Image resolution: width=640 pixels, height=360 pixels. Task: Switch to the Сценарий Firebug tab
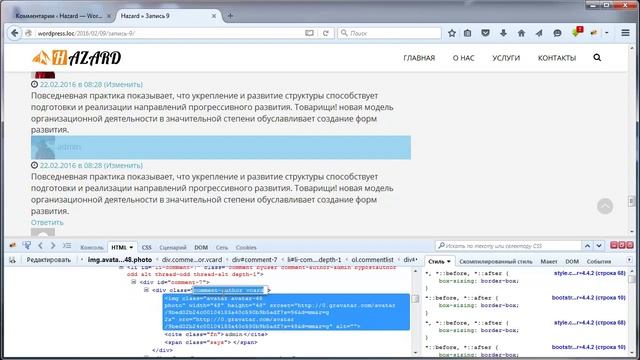coord(173,247)
